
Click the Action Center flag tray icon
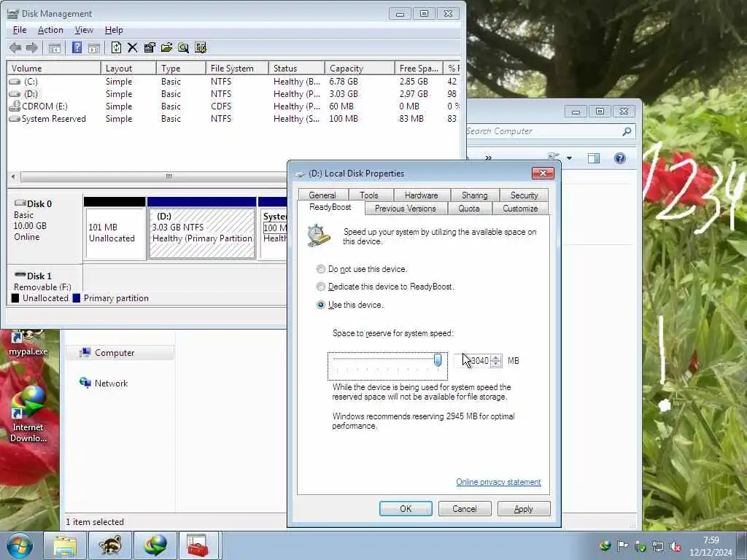pyautogui.click(x=622, y=546)
